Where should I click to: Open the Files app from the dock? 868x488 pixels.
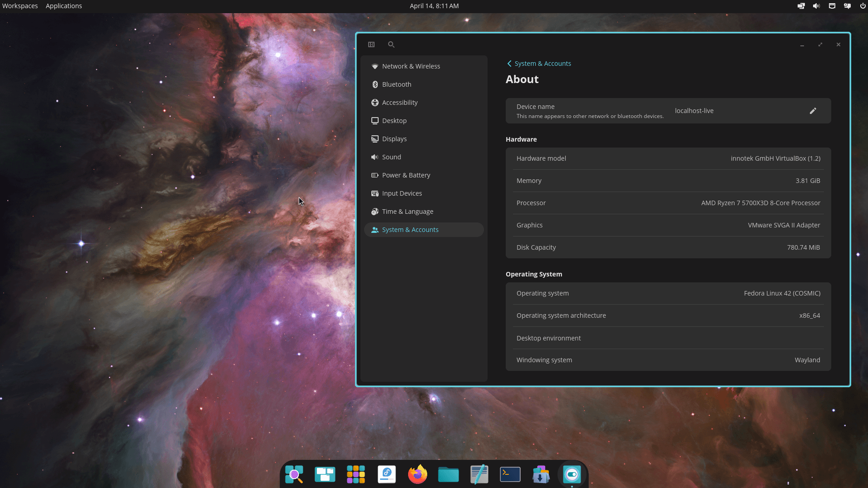(448, 474)
